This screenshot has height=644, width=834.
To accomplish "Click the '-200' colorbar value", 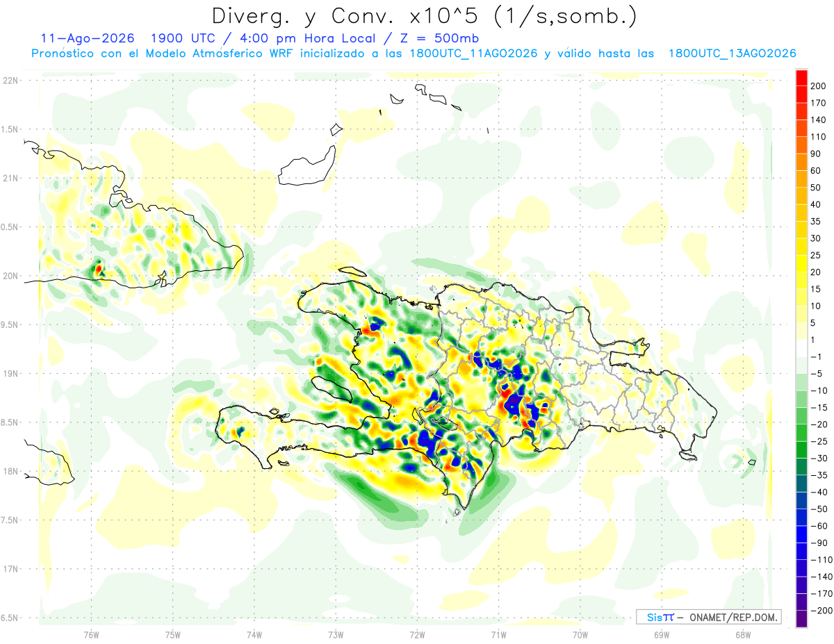I will tap(821, 612).
